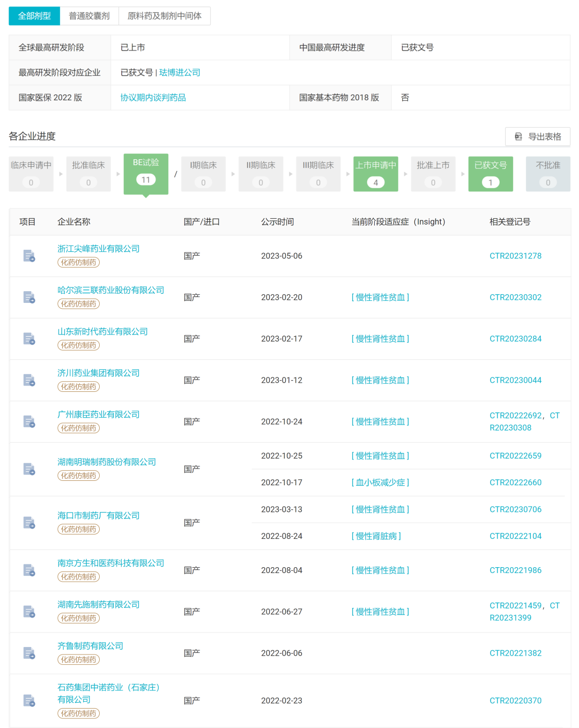Image resolution: width=579 pixels, height=728 pixels.
Task: Open registration CTR20230044
Action: (x=515, y=380)
